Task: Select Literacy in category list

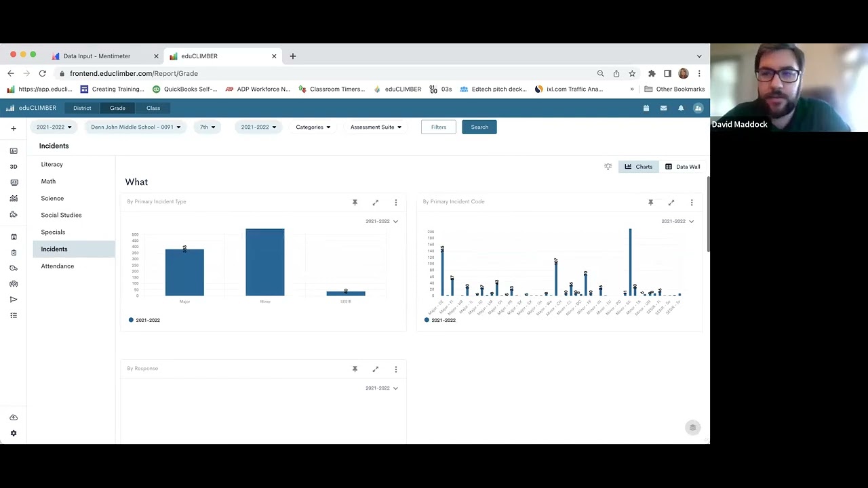Action: pyautogui.click(x=73, y=164)
